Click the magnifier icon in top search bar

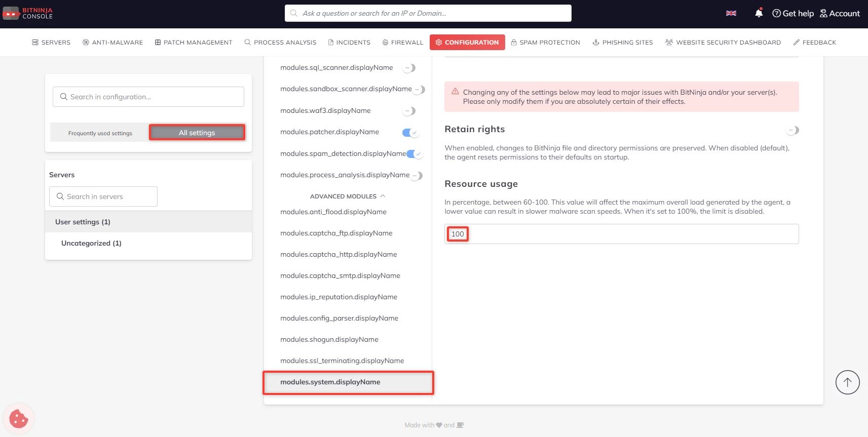pyautogui.click(x=294, y=13)
